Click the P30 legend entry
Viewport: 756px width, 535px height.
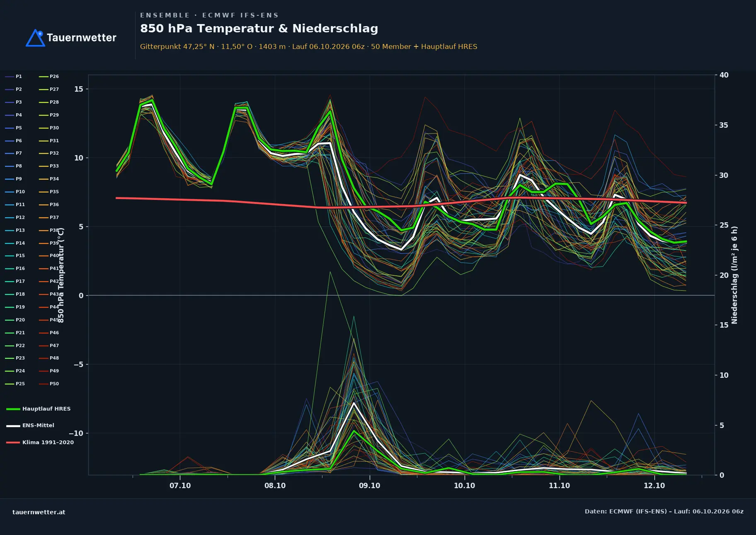49,128
